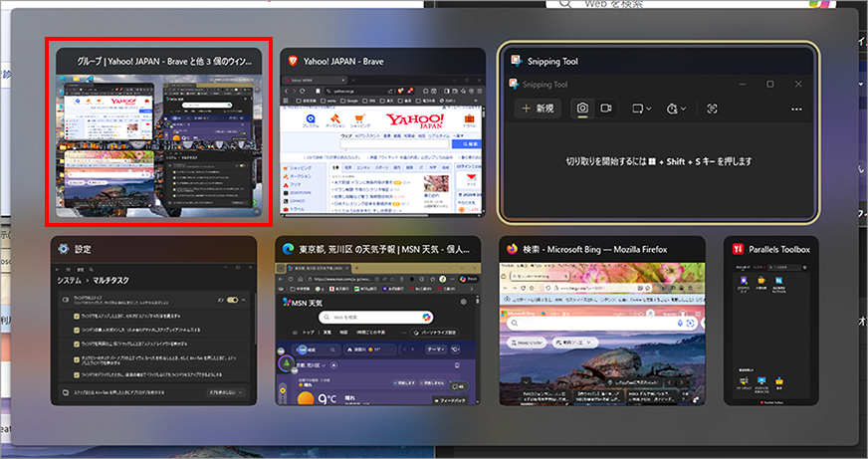Select the camera snip mode icon in Snipping Tool
Image resolution: width=868 pixels, height=459 pixels.
coord(583,108)
